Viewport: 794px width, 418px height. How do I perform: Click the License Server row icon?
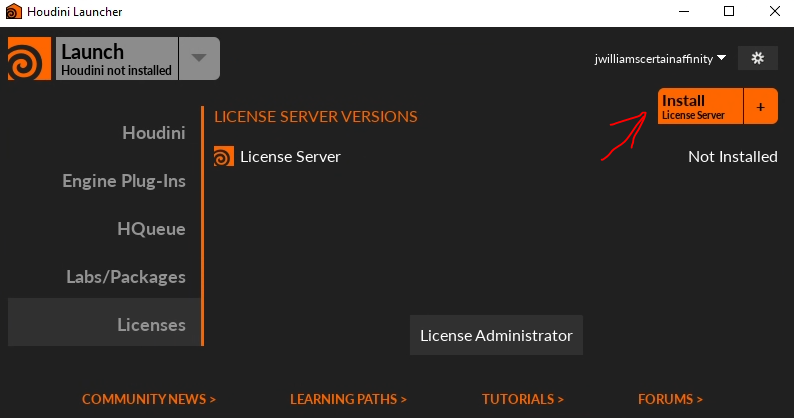click(x=224, y=157)
